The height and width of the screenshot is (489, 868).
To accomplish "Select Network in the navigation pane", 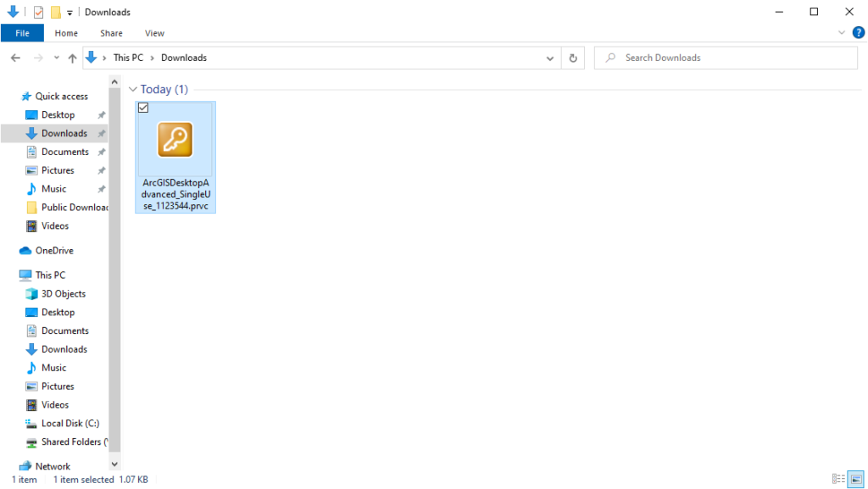I will point(53,466).
